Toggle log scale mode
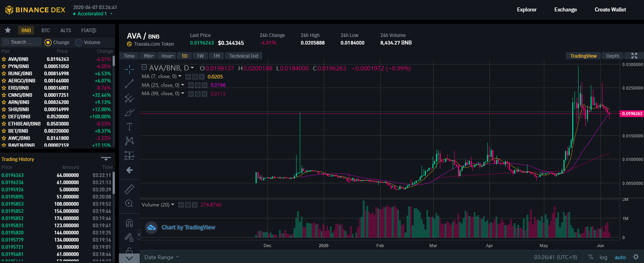This screenshot has width=644, height=263. click(x=604, y=257)
